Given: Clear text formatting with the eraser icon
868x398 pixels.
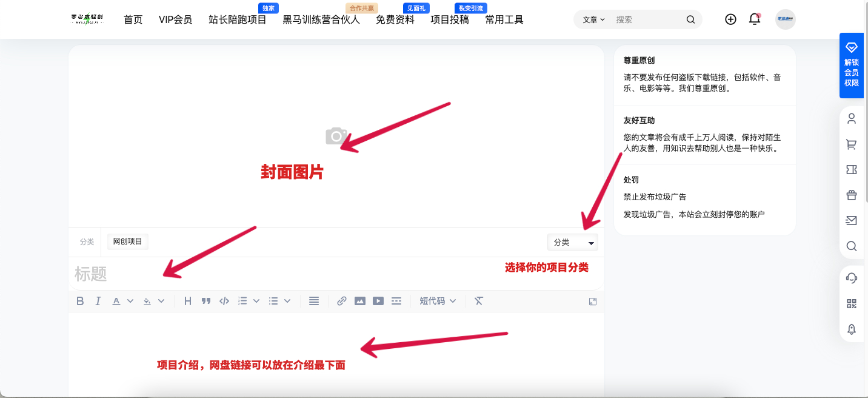Looking at the screenshot, I should pyautogui.click(x=478, y=300).
